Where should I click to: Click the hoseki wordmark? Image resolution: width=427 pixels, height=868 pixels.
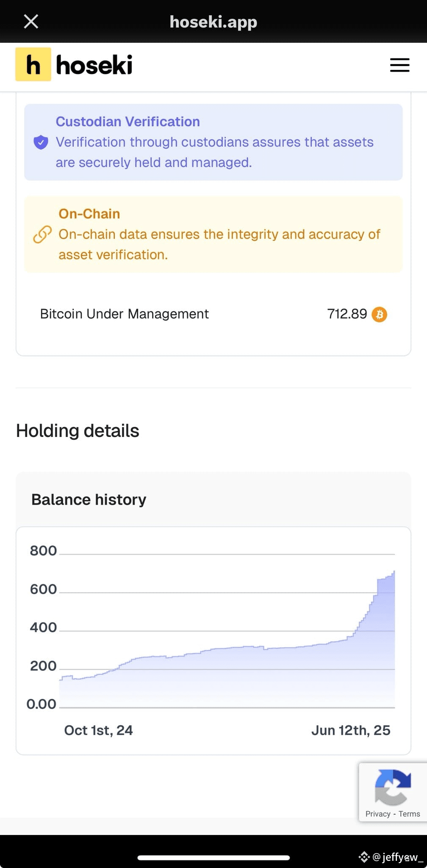[94, 65]
